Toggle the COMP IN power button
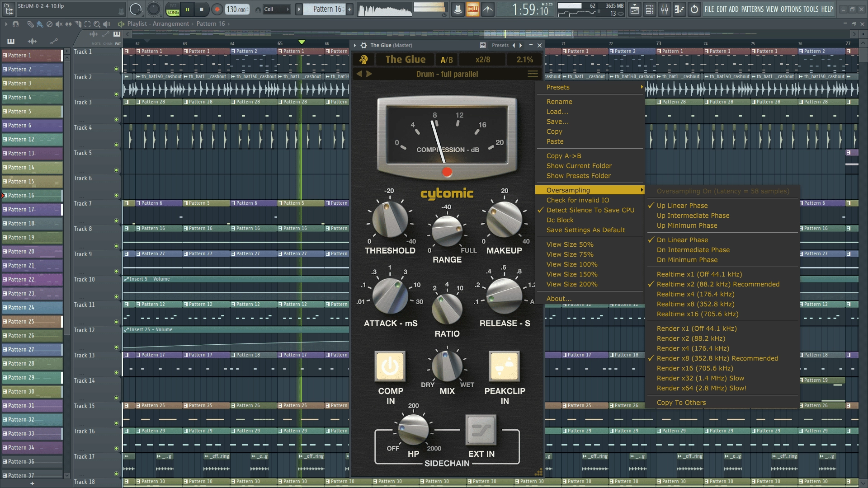This screenshot has width=868, height=488. pyautogui.click(x=390, y=366)
